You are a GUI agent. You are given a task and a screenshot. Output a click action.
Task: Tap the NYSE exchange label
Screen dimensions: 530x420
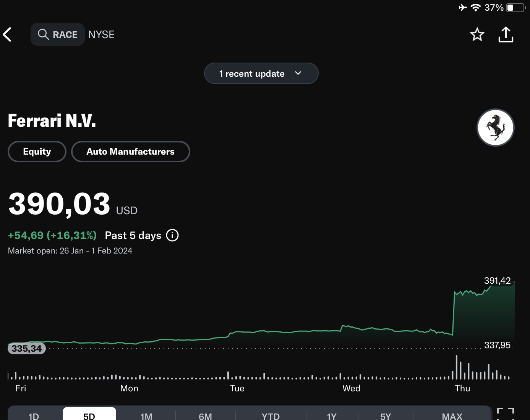(101, 34)
